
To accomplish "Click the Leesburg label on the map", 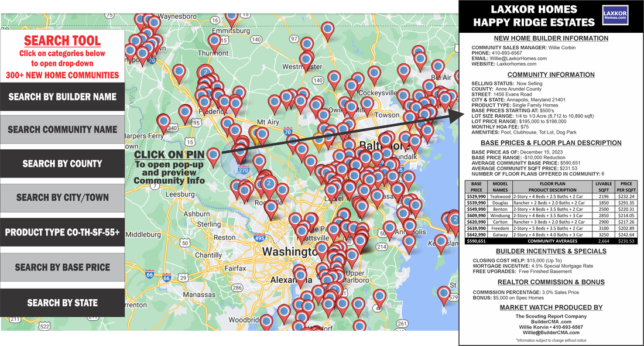I will point(180,194).
